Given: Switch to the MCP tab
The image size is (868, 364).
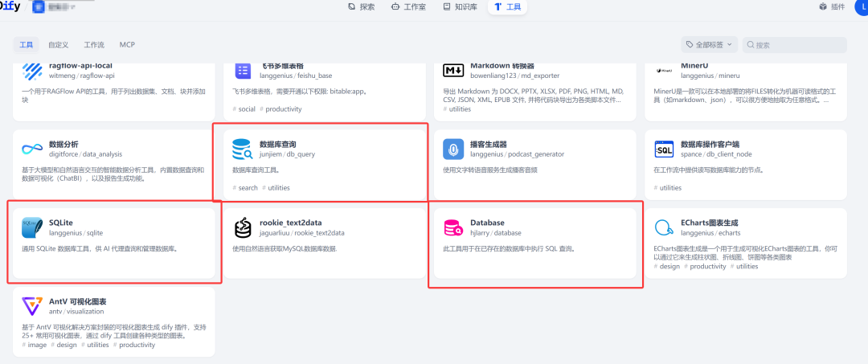Looking at the screenshot, I should 127,45.
